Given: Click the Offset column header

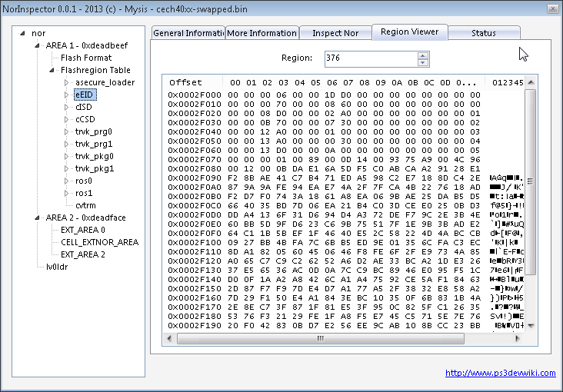Looking at the screenshot, I should point(186,82).
